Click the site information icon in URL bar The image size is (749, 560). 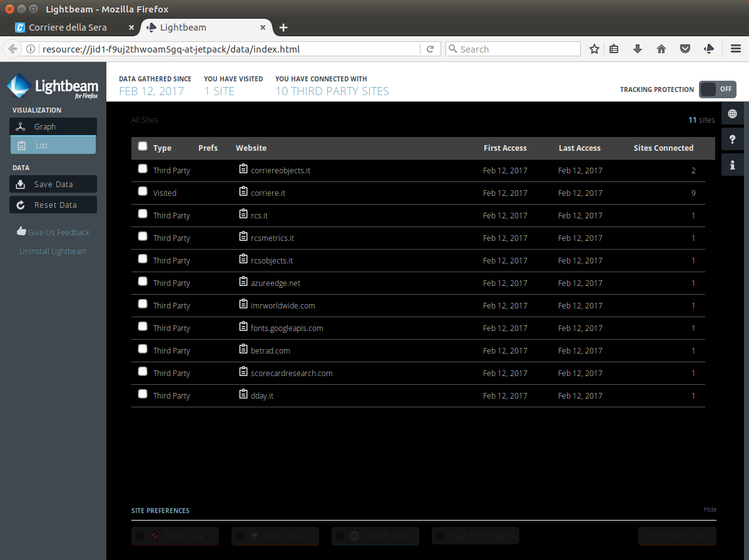pos(31,49)
